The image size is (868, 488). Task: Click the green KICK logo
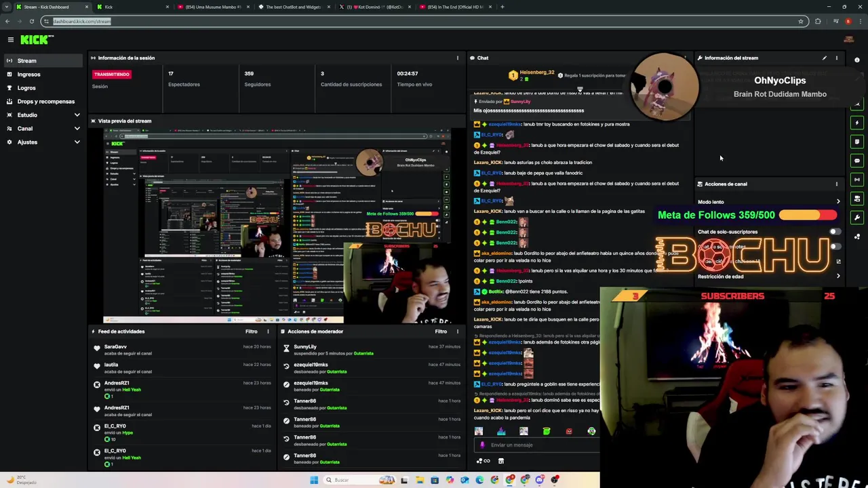click(36, 40)
